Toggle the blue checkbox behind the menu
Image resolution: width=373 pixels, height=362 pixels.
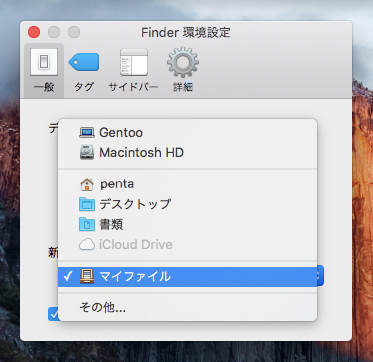click(53, 314)
